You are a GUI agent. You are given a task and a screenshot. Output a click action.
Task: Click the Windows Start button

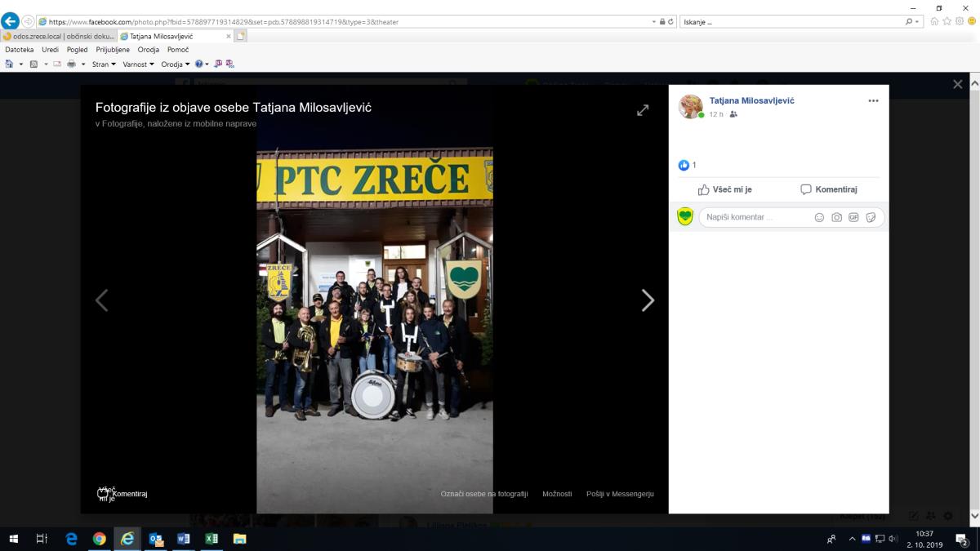14,539
